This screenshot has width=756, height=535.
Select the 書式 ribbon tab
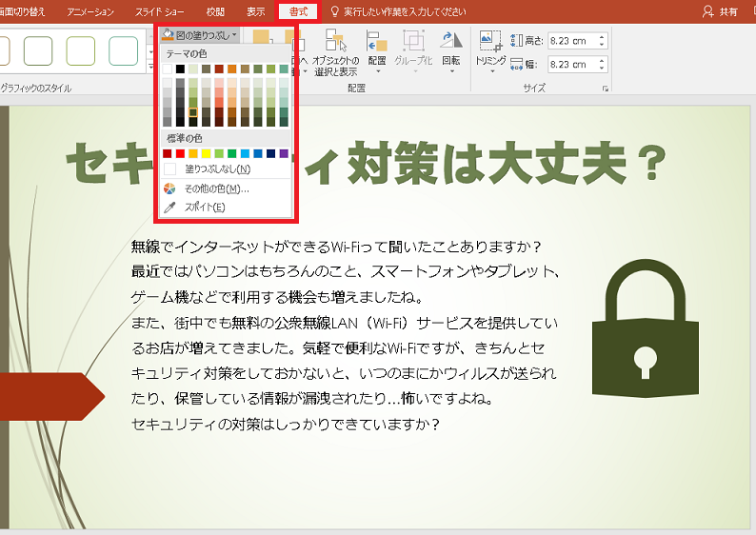(x=298, y=11)
